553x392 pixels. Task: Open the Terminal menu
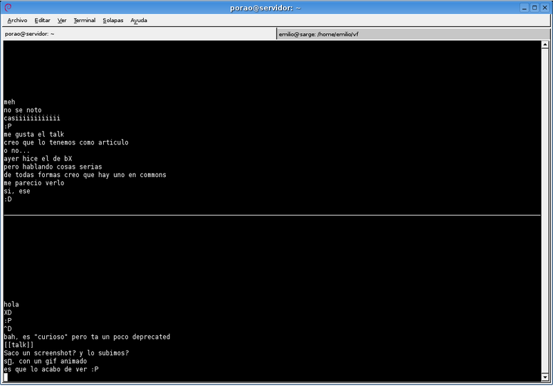point(84,21)
